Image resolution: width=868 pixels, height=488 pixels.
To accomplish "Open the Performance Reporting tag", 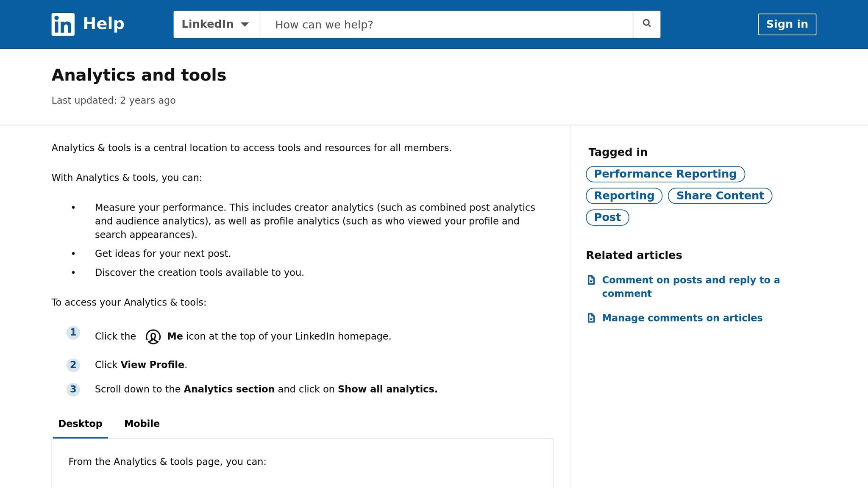I will pyautogui.click(x=665, y=174).
